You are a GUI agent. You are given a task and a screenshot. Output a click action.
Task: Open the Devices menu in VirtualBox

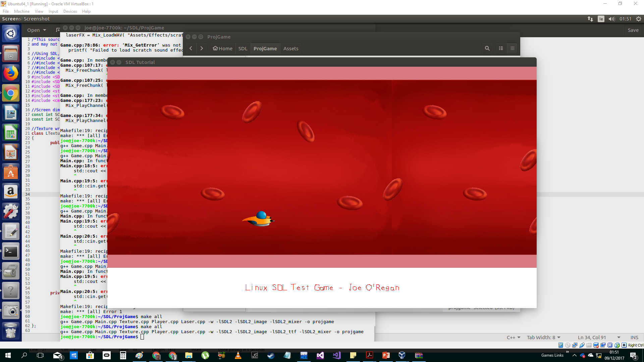(x=70, y=11)
